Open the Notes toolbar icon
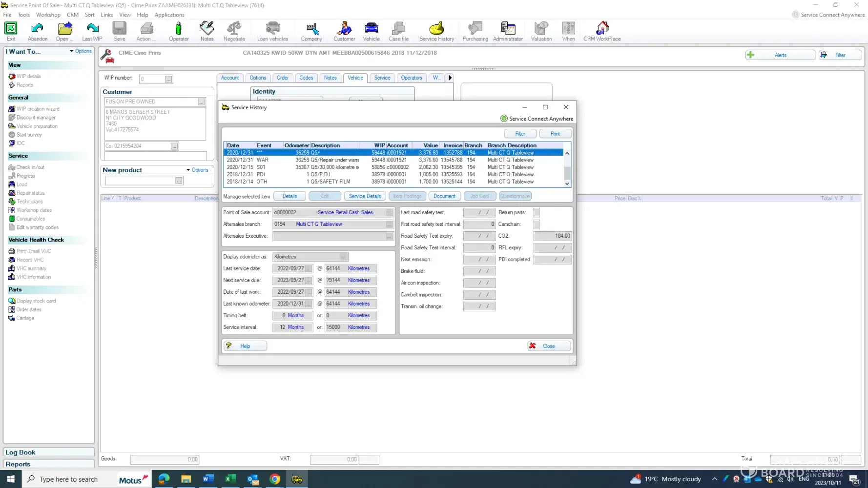 pyautogui.click(x=207, y=31)
